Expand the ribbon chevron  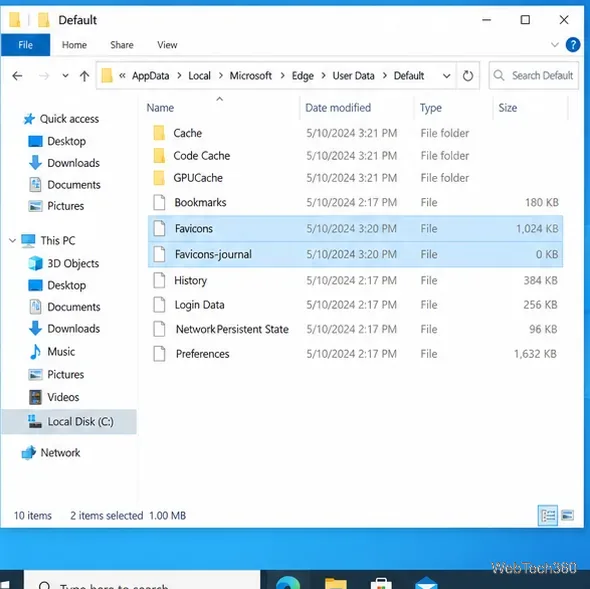click(555, 45)
